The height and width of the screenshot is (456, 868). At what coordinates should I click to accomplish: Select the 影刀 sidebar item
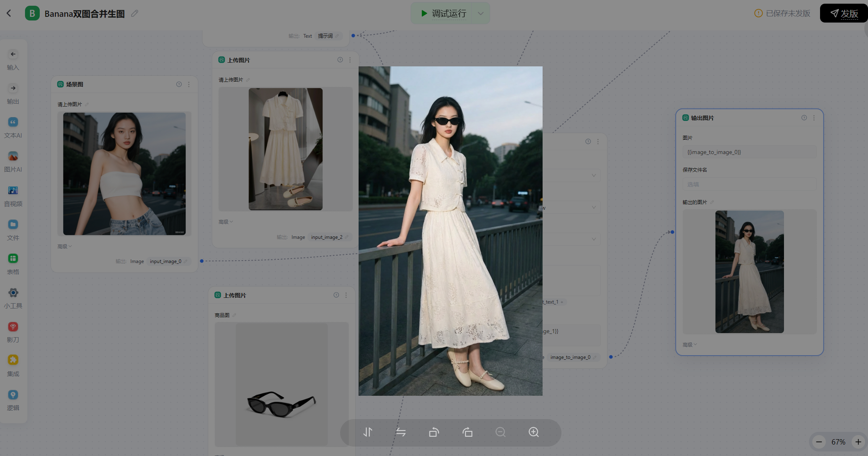(x=13, y=331)
